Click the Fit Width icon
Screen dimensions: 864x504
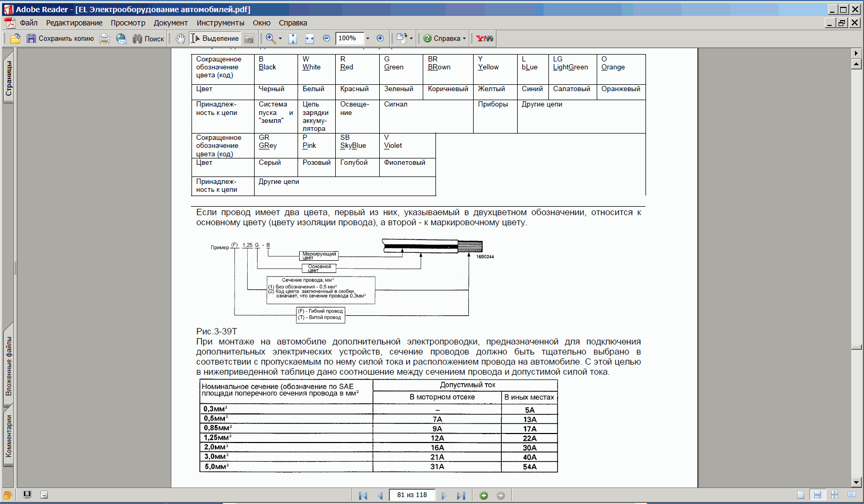pos(310,38)
